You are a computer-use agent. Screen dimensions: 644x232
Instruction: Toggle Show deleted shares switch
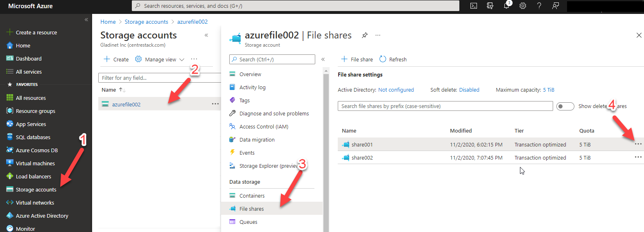coord(565,106)
